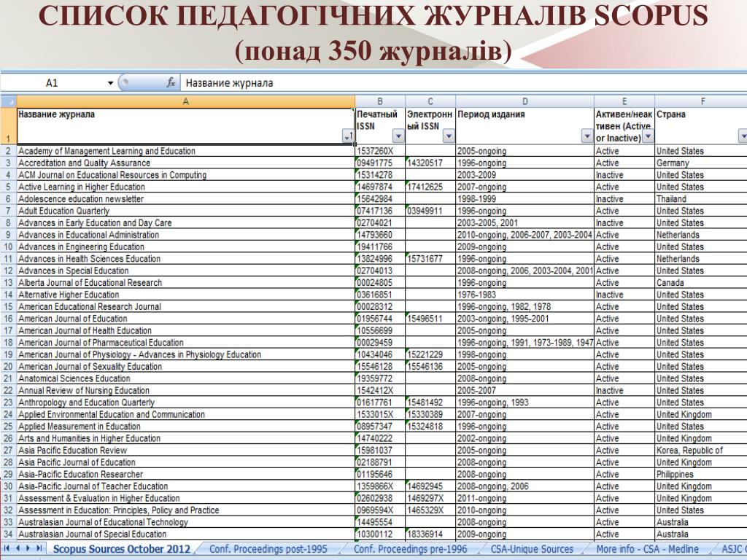Click electronic ISSN cell '14320517'
The height and width of the screenshot is (560, 747).
pyautogui.click(x=430, y=163)
